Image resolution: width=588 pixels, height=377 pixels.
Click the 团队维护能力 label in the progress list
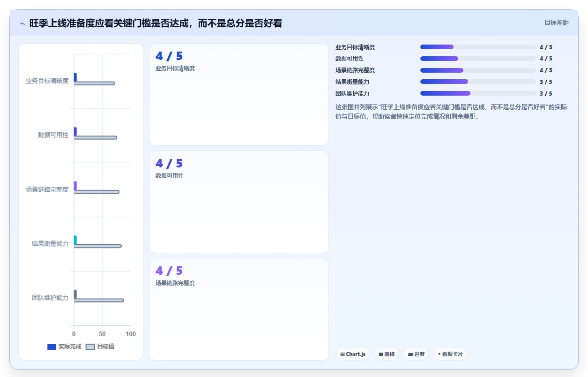coord(352,94)
